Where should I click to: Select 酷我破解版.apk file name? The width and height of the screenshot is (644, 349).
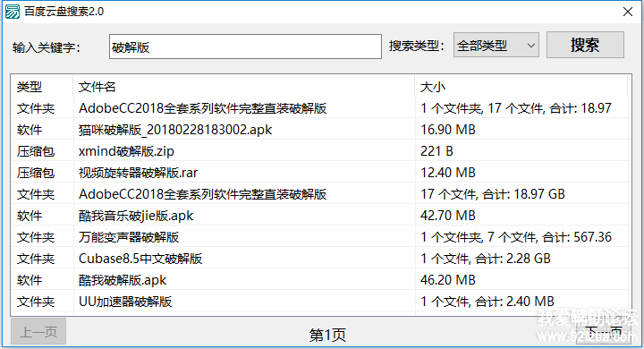(123, 280)
